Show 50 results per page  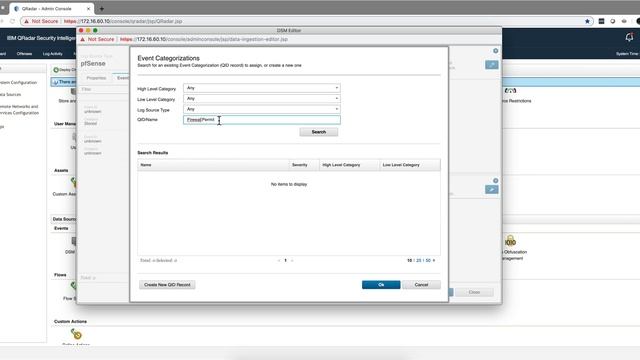428,260
